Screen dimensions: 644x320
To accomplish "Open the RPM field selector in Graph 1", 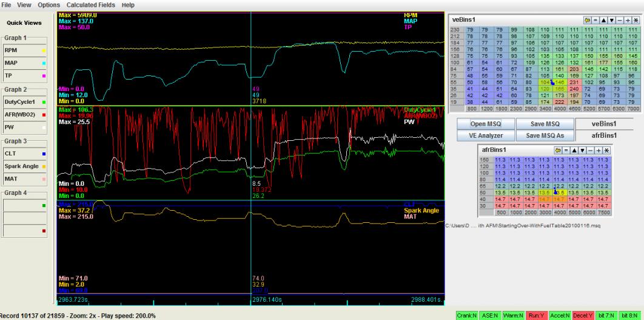I will tap(24, 50).
